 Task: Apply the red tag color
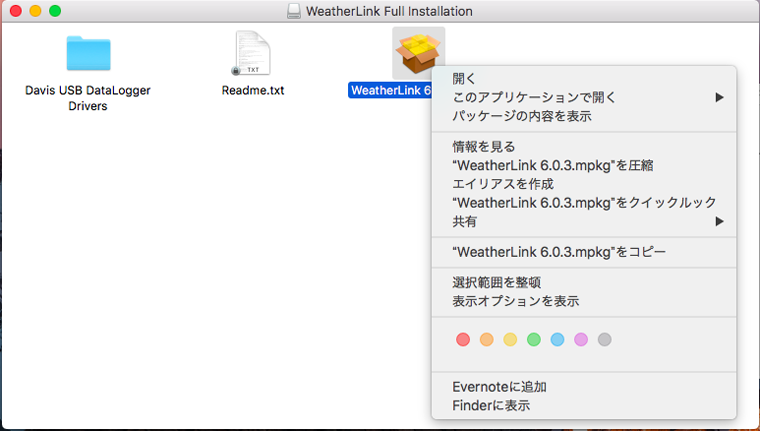point(463,339)
